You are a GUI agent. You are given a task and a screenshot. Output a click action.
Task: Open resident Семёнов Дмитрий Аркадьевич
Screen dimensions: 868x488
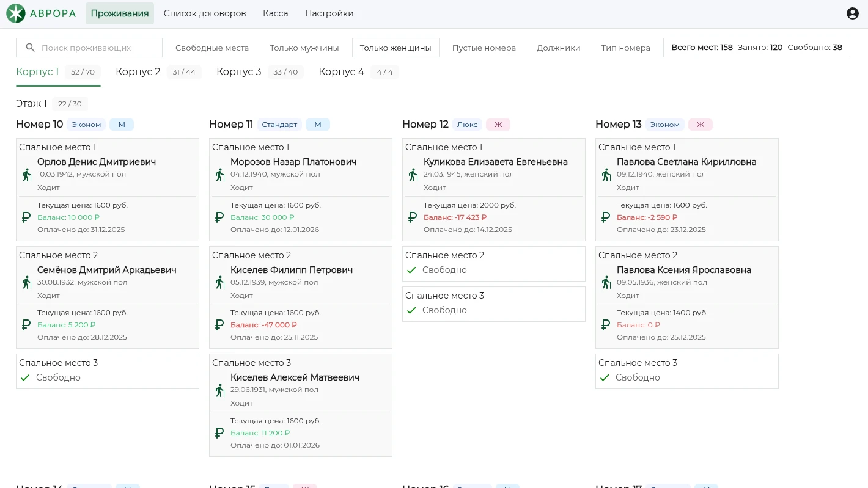[x=107, y=270]
